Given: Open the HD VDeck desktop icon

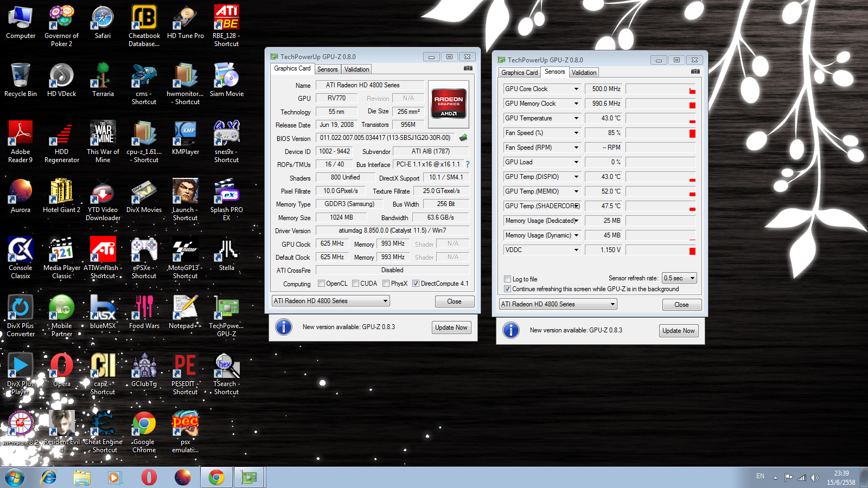Looking at the screenshot, I should click(62, 79).
